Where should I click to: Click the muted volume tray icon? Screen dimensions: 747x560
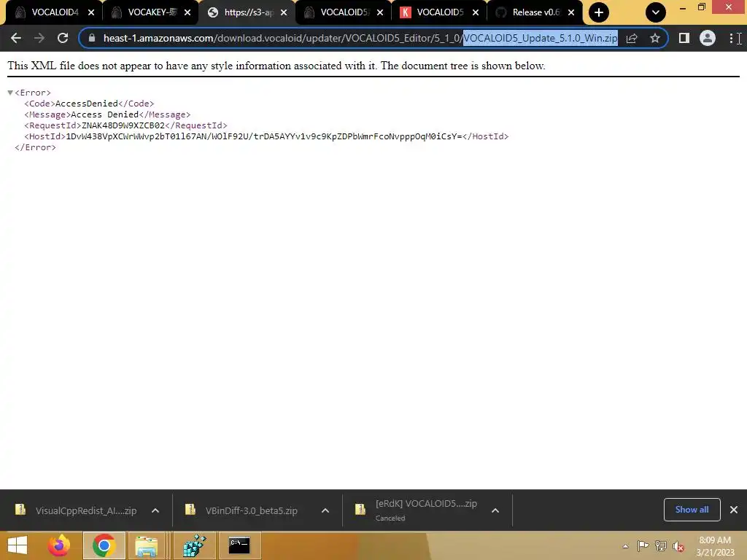tap(678, 546)
